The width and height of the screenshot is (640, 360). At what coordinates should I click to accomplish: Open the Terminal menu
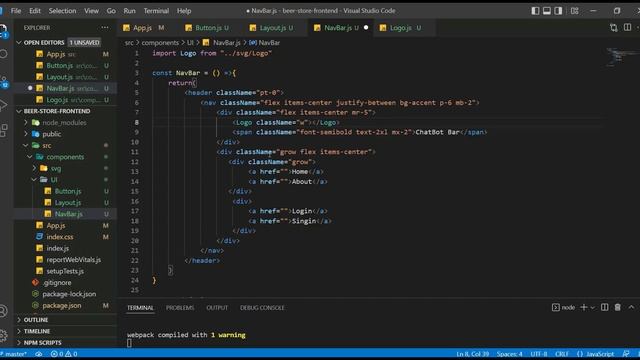[x=156, y=11]
